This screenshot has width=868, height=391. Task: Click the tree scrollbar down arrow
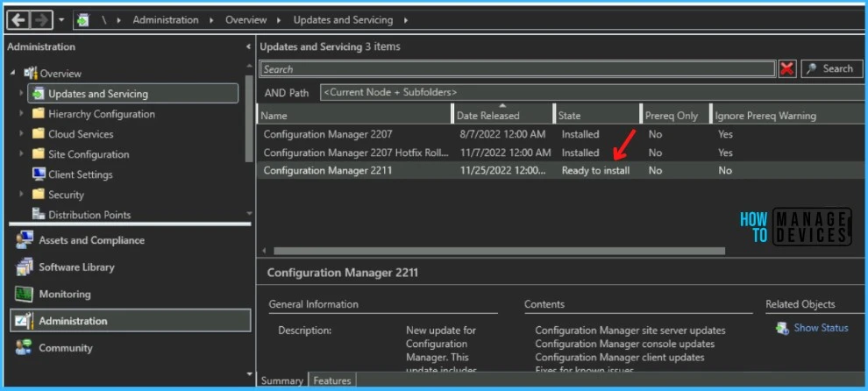click(249, 213)
